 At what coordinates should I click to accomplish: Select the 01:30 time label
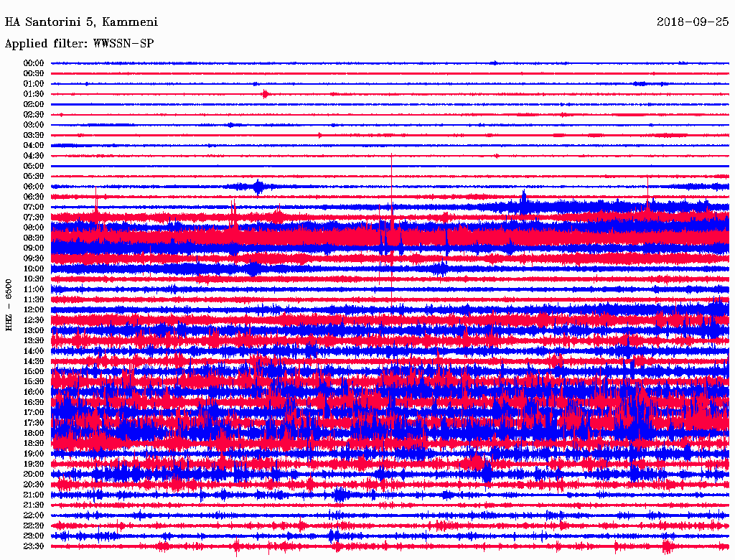click(34, 94)
